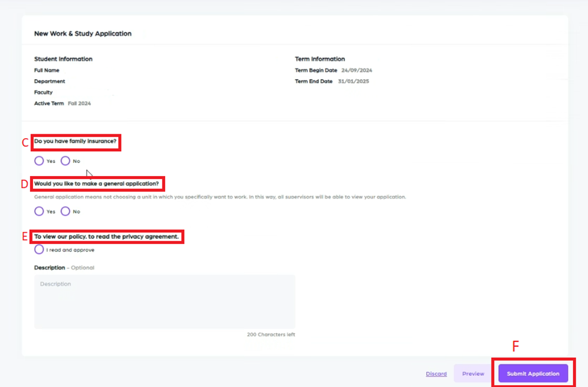Viewport: 588px width, 387px height.
Task: Choose Yes for general application
Action: (x=39, y=212)
